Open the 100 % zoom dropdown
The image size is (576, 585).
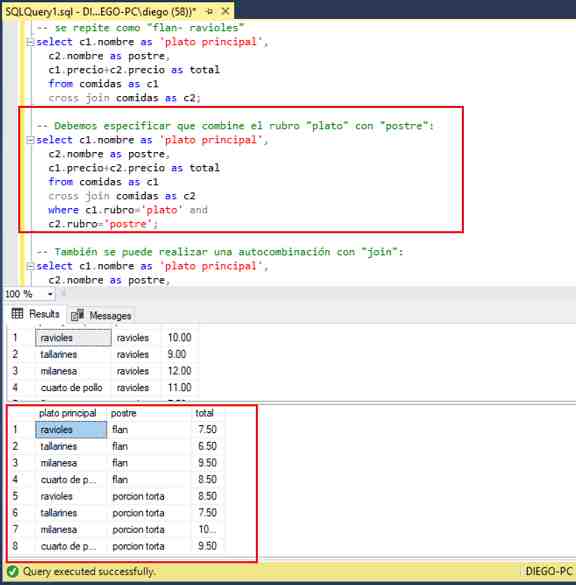(50, 294)
